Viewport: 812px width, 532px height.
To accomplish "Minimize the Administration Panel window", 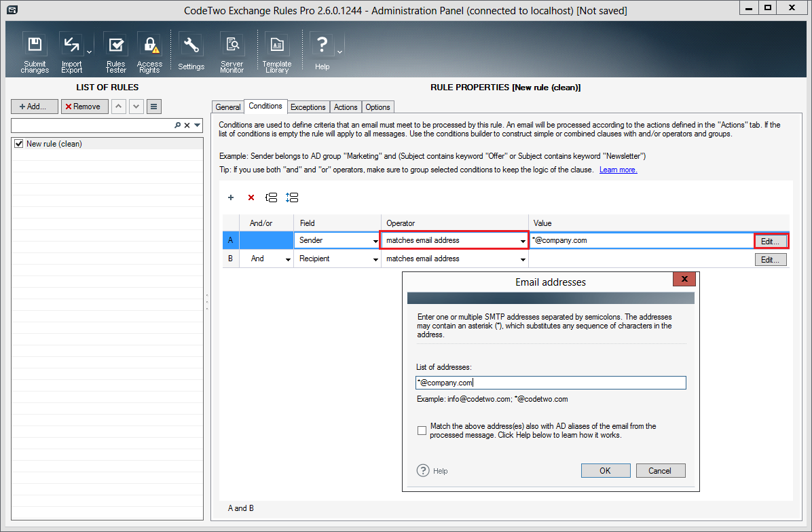I will pos(749,7).
